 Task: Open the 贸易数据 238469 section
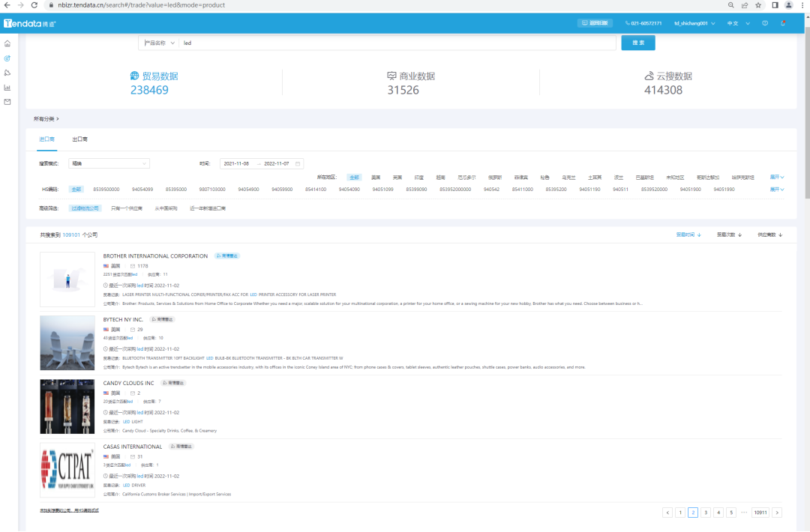coord(154,83)
